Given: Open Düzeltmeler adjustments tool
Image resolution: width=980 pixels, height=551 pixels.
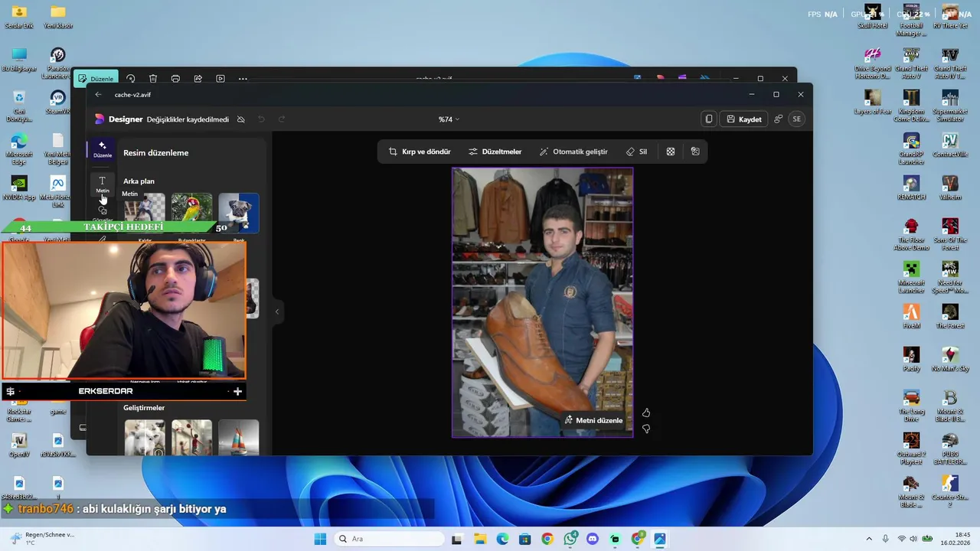Looking at the screenshot, I should click(495, 152).
